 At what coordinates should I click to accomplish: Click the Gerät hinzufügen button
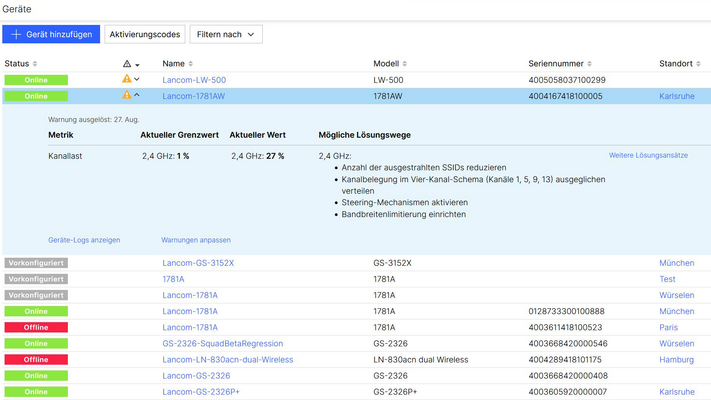click(x=51, y=34)
